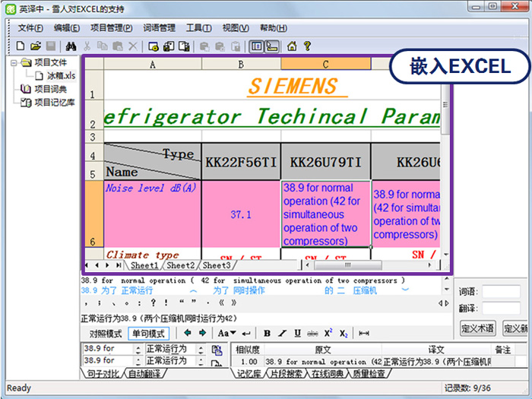Viewport: 532px width, 399px height.
Task: Go to previous sentence with left arrow
Action: 188,334
